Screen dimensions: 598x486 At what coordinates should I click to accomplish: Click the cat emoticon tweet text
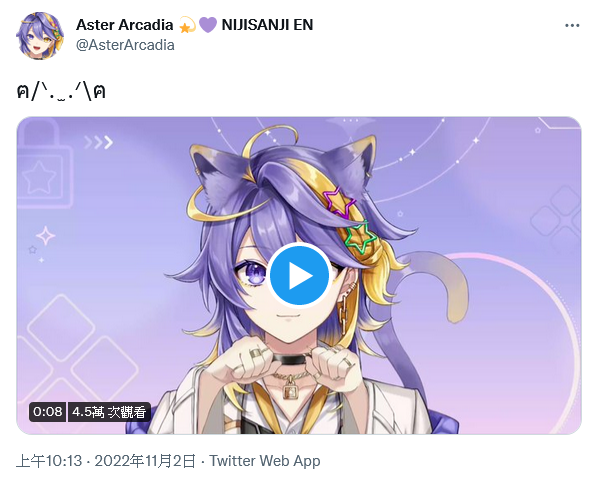click(x=61, y=92)
